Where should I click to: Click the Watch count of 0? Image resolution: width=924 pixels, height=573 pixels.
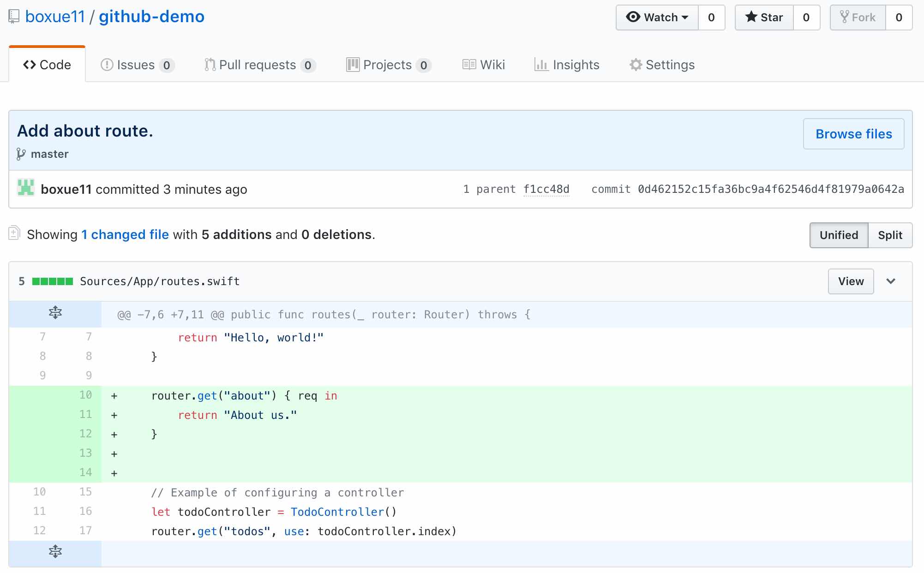(711, 18)
